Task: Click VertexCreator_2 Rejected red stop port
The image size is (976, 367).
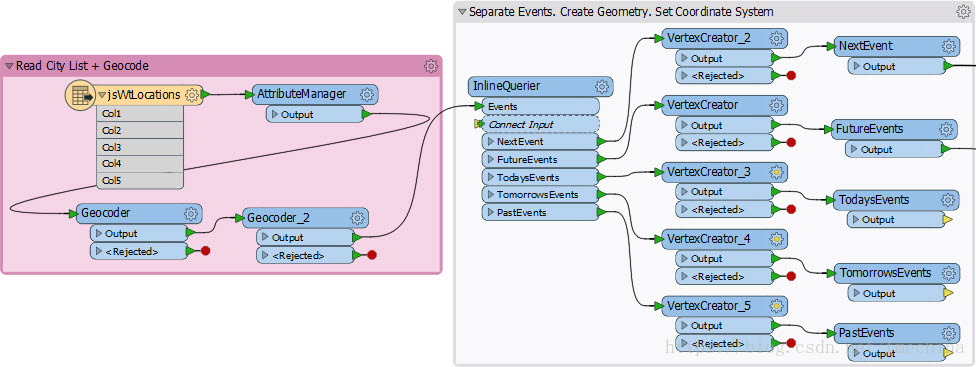Action: coord(791,76)
